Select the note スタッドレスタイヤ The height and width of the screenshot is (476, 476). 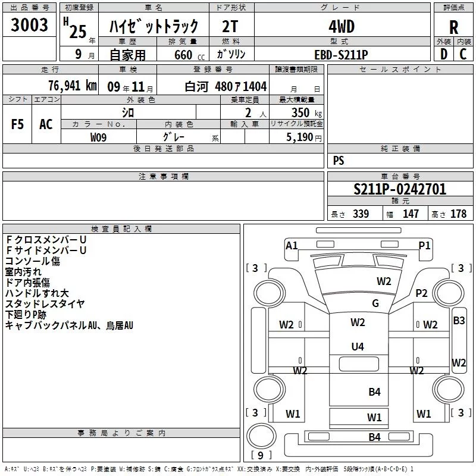pyautogui.click(x=45, y=304)
